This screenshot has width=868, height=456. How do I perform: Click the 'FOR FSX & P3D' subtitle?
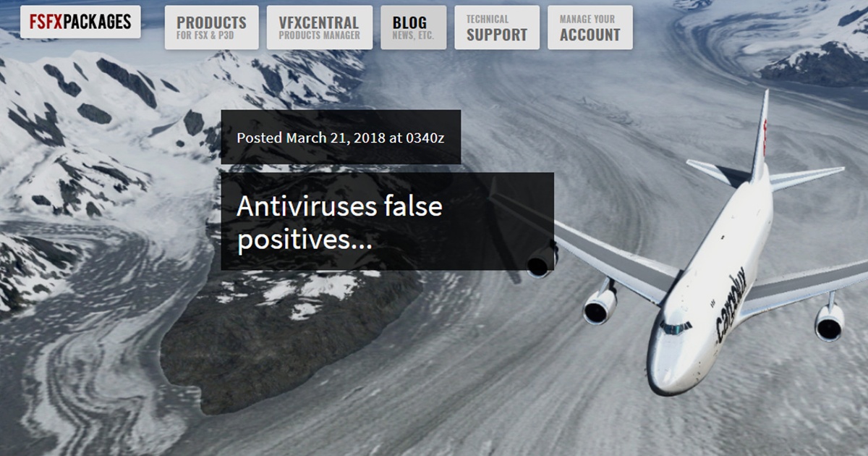pyautogui.click(x=205, y=35)
